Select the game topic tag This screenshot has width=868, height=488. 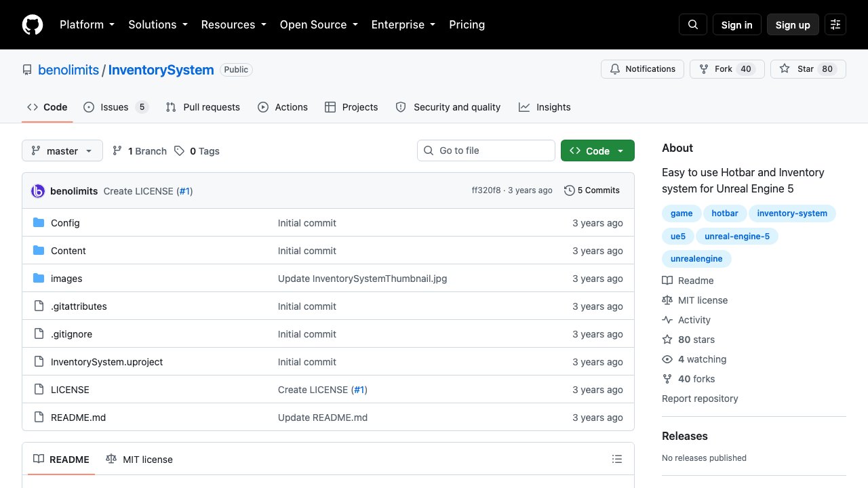[682, 213]
